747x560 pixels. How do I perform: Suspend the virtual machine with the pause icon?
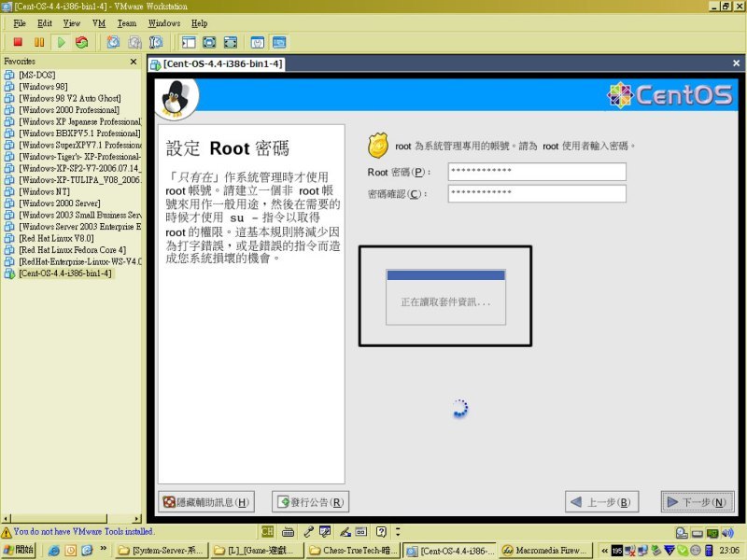click(x=39, y=42)
